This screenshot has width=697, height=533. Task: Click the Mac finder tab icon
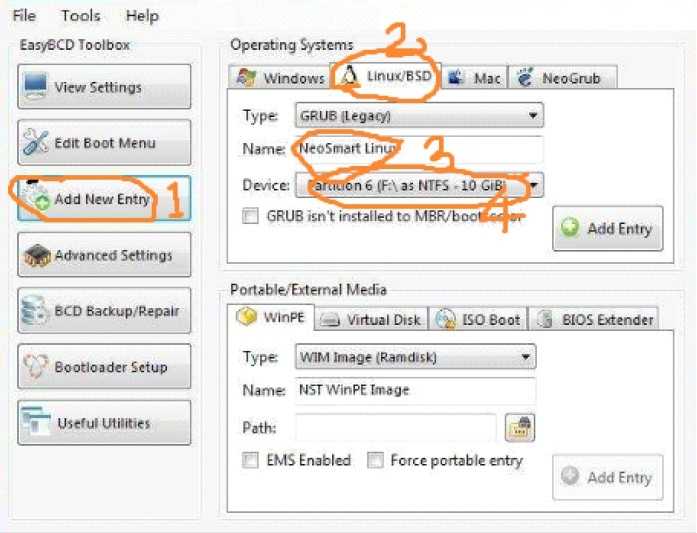[x=455, y=77]
